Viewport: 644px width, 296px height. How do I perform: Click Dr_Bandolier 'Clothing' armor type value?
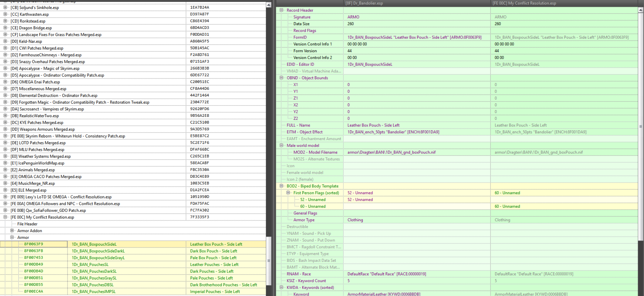point(355,220)
